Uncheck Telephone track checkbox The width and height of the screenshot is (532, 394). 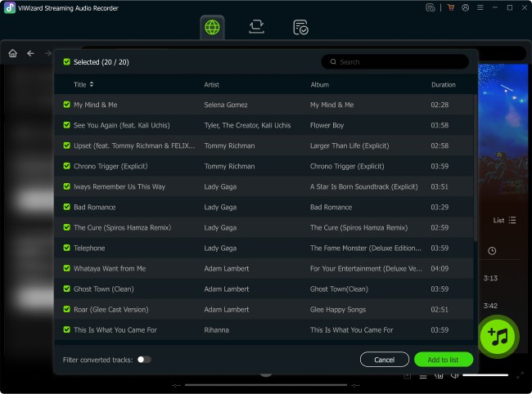66,248
